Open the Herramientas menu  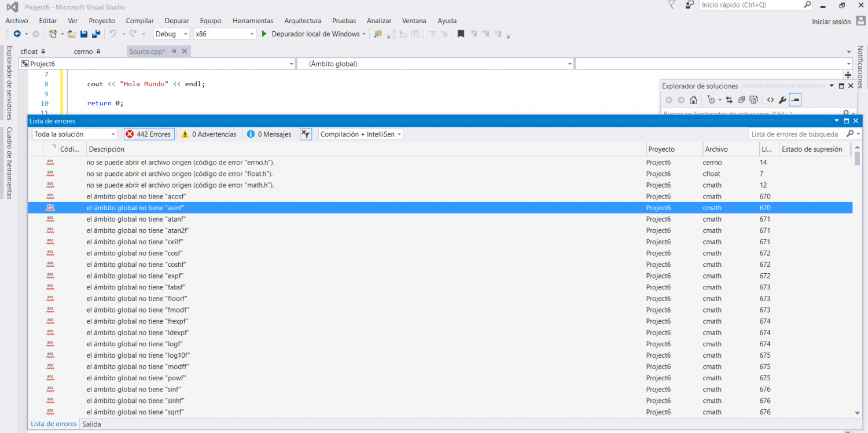click(x=253, y=21)
